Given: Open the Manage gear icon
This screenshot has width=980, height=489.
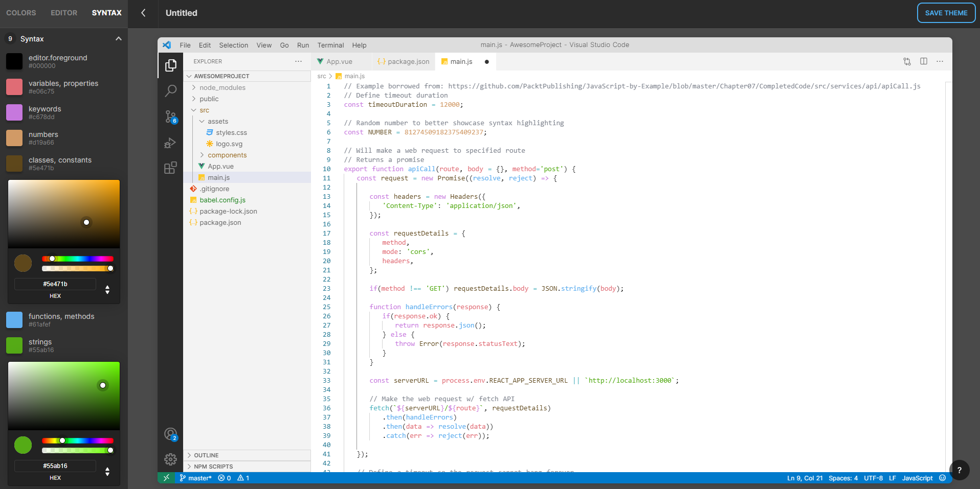Looking at the screenshot, I should tap(171, 459).
